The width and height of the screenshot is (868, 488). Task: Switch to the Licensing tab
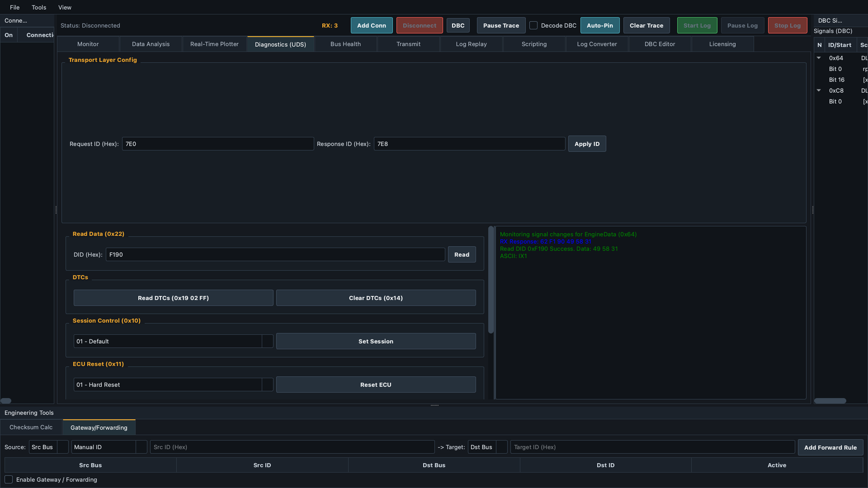(x=723, y=44)
